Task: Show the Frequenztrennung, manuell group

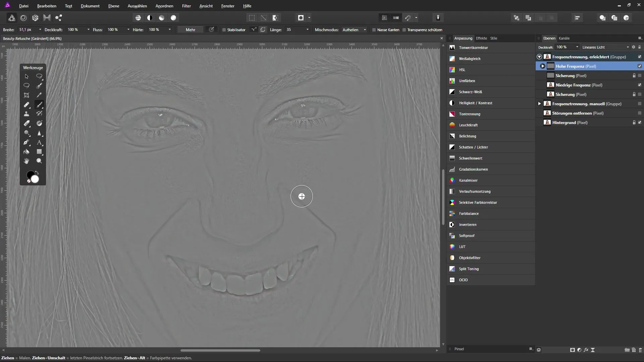Action: coord(640,104)
